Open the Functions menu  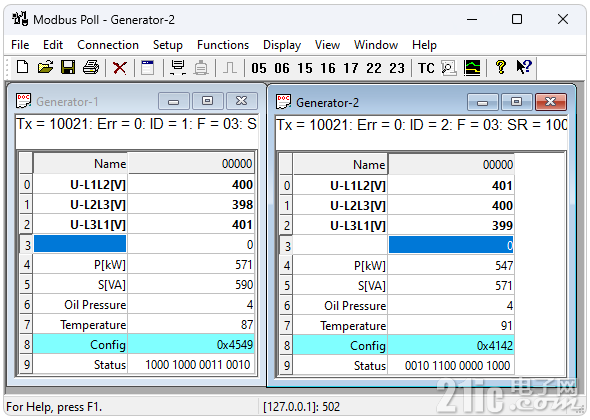223,45
